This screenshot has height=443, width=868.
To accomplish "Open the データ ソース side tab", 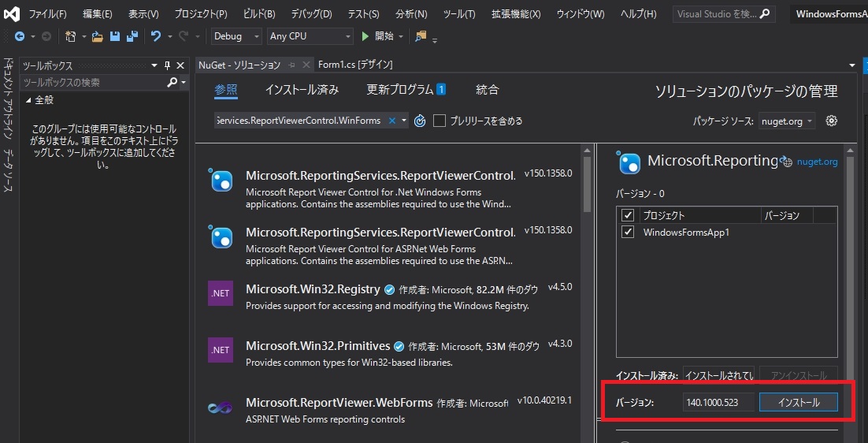I will click(x=8, y=170).
